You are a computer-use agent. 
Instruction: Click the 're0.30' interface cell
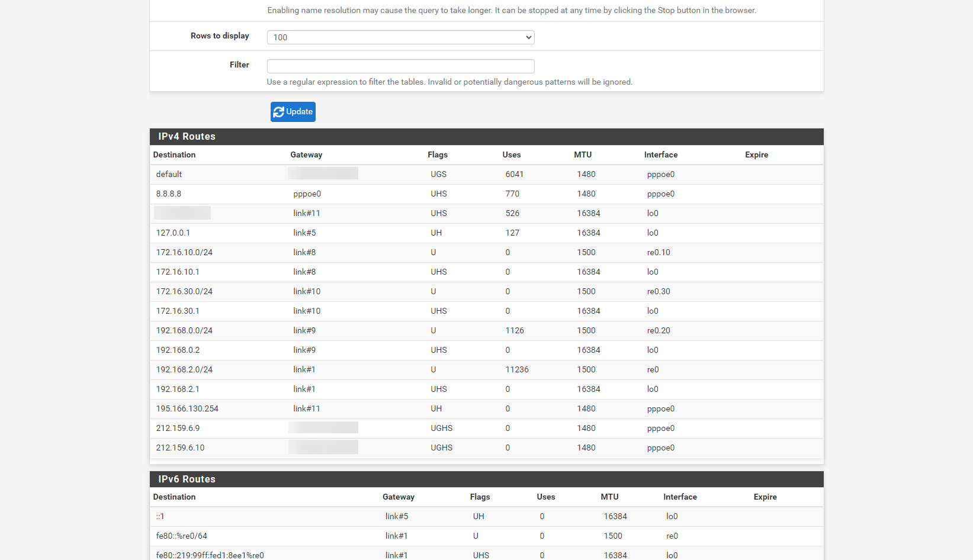[x=659, y=292]
